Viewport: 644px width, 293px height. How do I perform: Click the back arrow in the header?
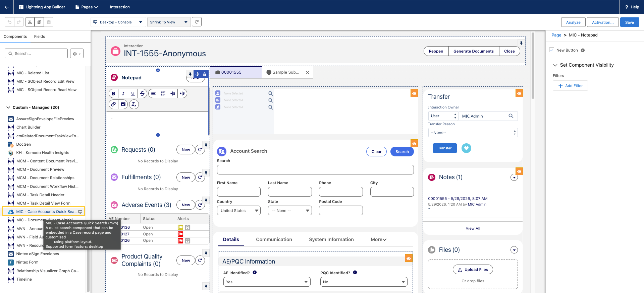7,7
